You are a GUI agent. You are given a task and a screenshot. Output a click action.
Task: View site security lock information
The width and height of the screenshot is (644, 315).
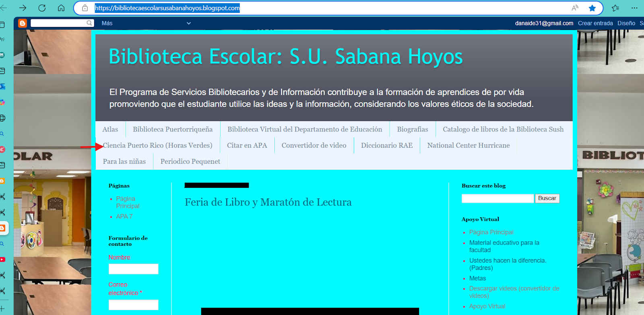pos(85,8)
